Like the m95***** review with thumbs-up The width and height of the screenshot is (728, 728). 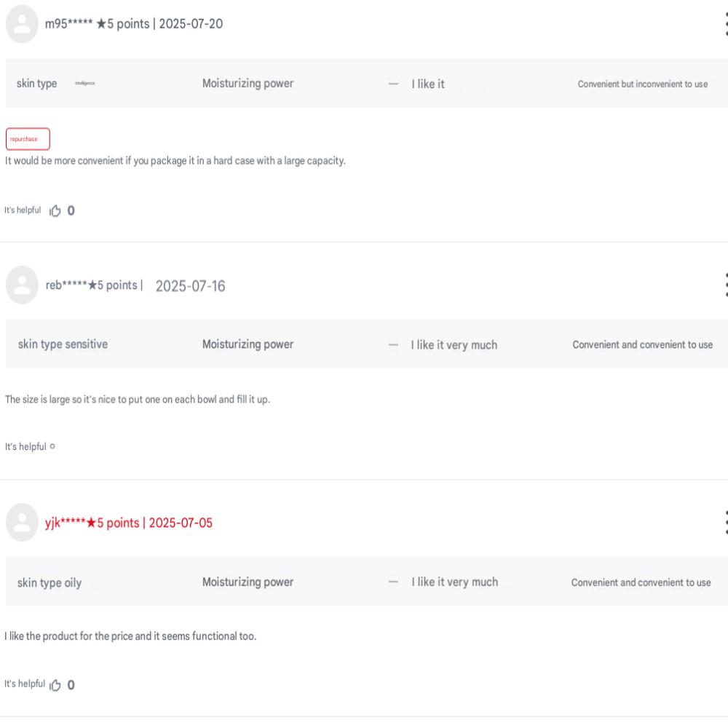point(55,212)
